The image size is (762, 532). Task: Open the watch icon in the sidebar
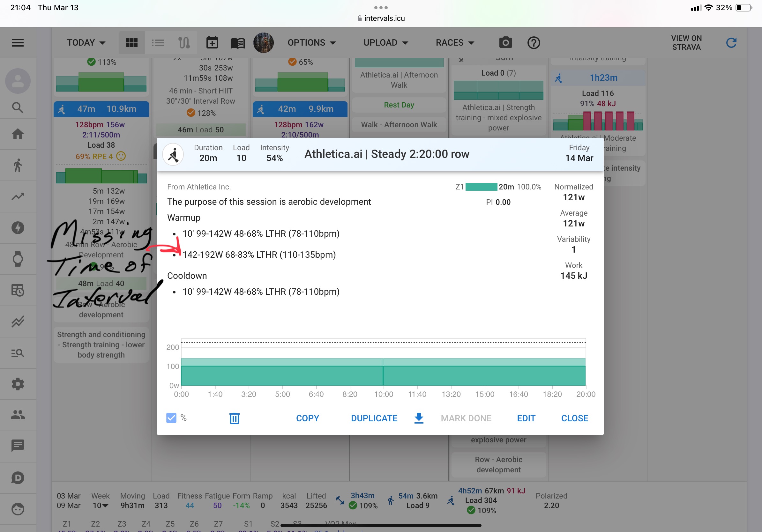click(18, 259)
